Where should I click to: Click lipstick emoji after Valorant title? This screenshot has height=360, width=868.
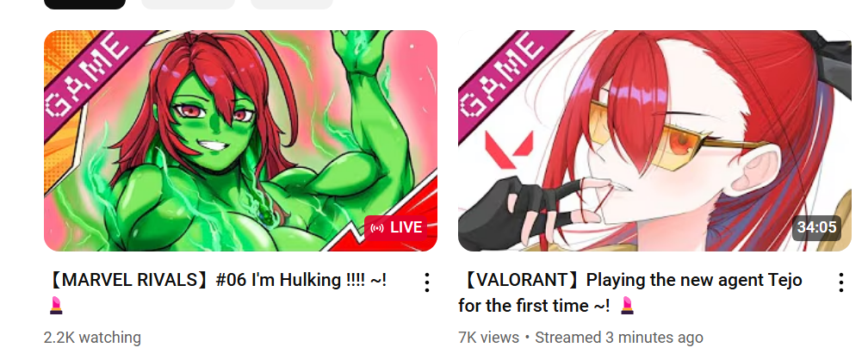click(x=627, y=305)
